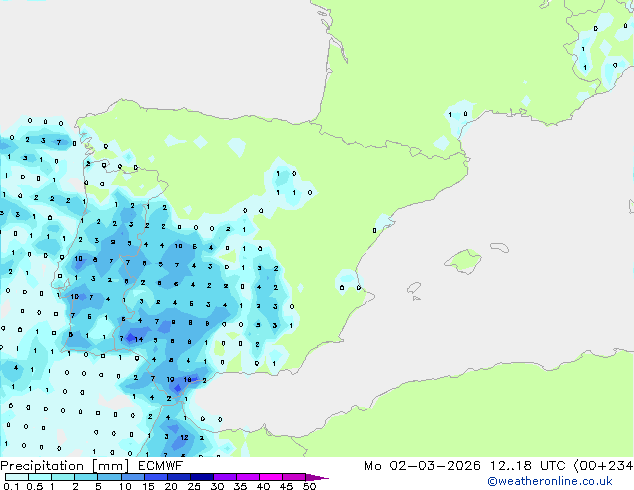Click the legend swatch between 0.1 and 0.5

pos(17,477)
